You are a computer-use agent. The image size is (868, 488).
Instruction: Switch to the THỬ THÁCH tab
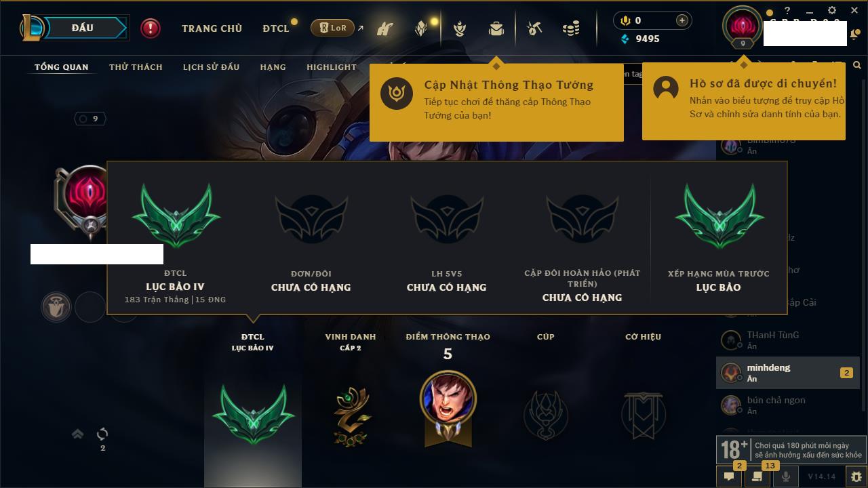tap(136, 67)
